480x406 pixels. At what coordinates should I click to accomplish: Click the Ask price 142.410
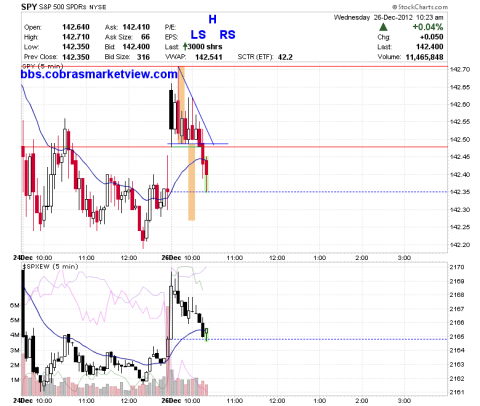click(136, 27)
